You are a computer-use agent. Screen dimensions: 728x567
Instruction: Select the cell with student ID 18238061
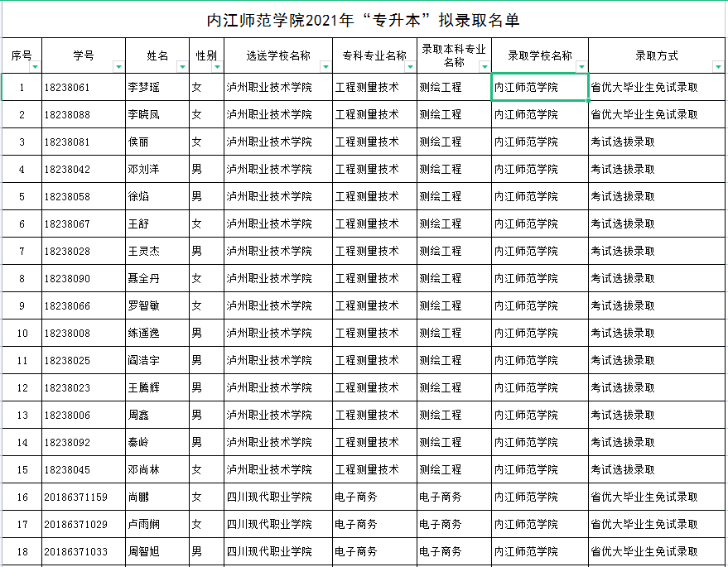point(83,87)
